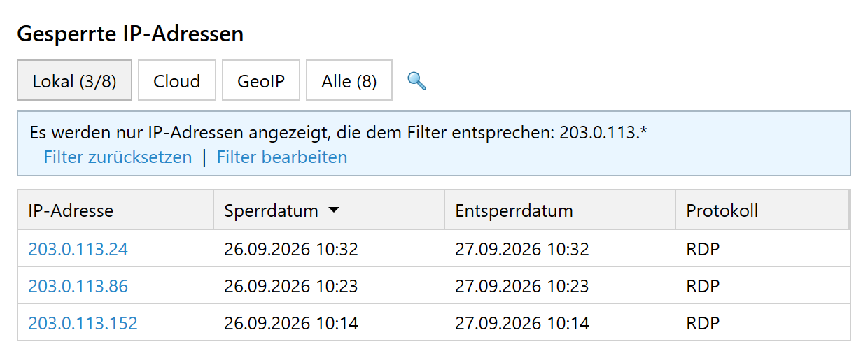Click RDP in the 203.0.113.24 row
This screenshot has width=868, height=358.
pyautogui.click(x=703, y=249)
